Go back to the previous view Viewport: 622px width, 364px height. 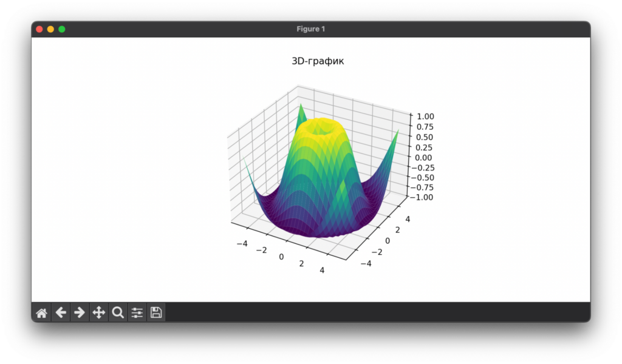[61, 312]
